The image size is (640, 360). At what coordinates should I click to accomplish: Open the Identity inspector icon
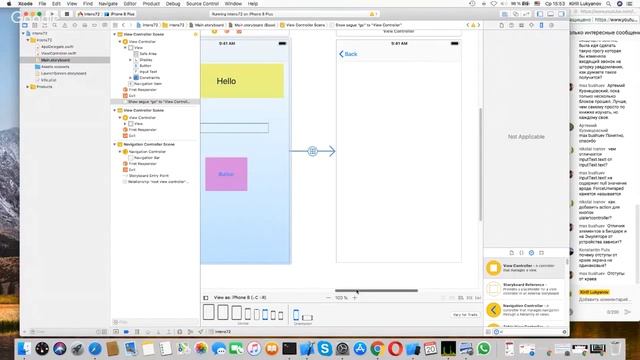[x=522, y=25]
